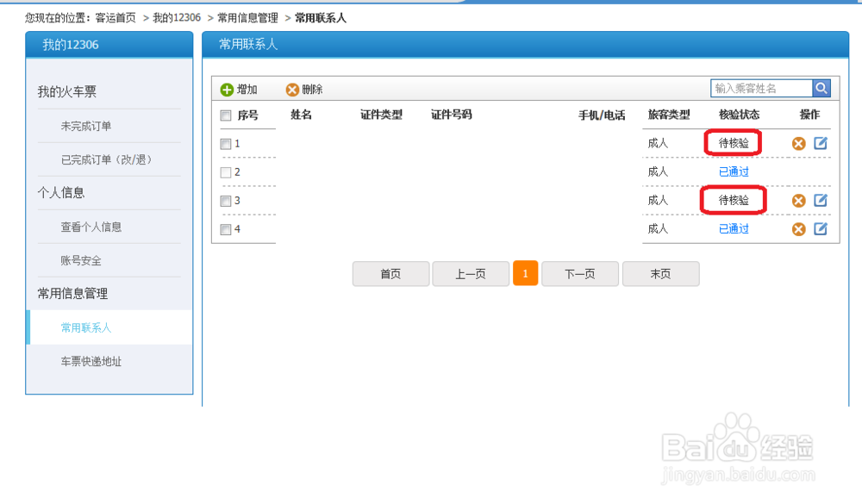Click the green add (增加) plus icon
This screenshot has height=504, width=862.
pos(227,90)
